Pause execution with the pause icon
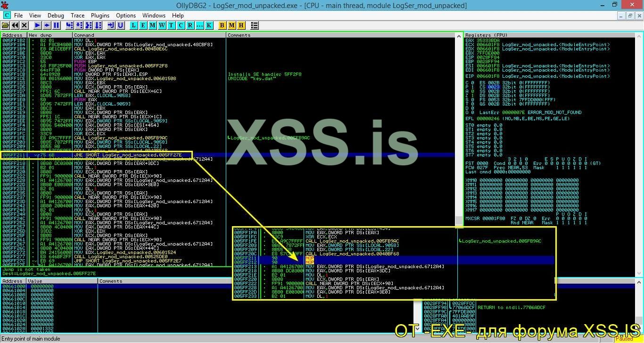This screenshot has height=343, width=644. tap(57, 25)
